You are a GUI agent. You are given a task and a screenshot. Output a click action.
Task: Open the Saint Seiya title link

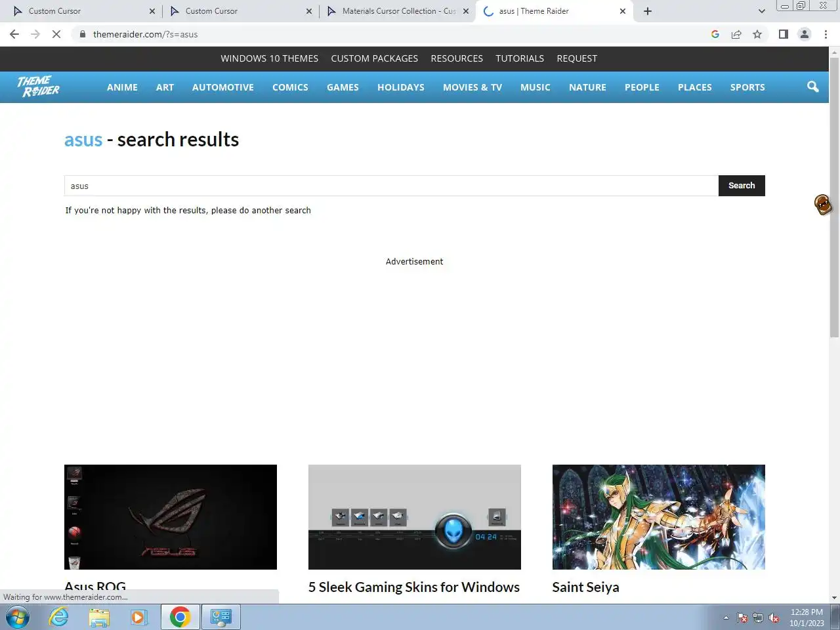(x=585, y=587)
